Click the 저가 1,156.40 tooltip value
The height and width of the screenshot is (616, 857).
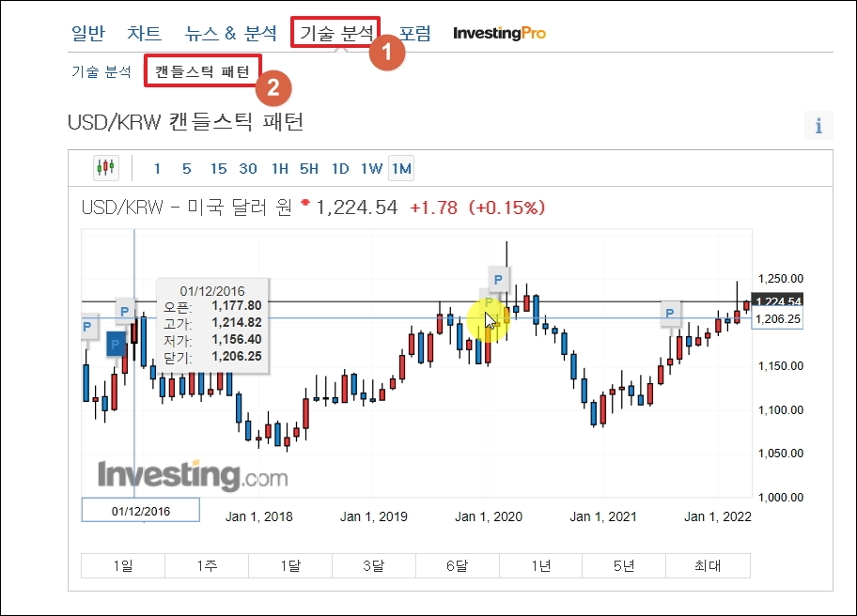pyautogui.click(x=237, y=339)
